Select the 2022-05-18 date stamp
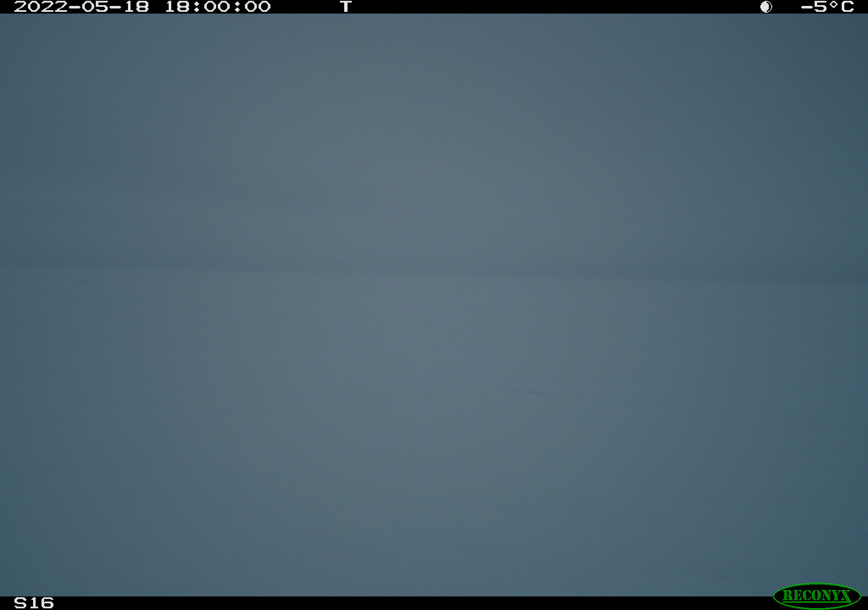 (81, 7)
